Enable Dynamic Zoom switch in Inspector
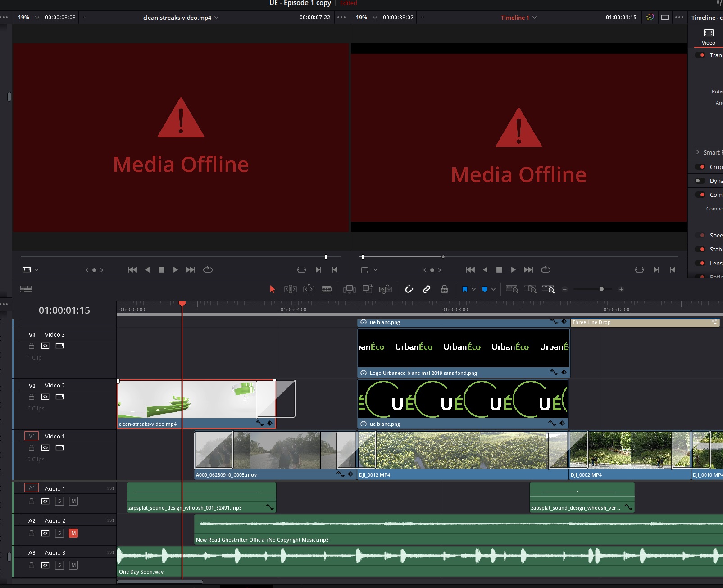 pyautogui.click(x=700, y=181)
